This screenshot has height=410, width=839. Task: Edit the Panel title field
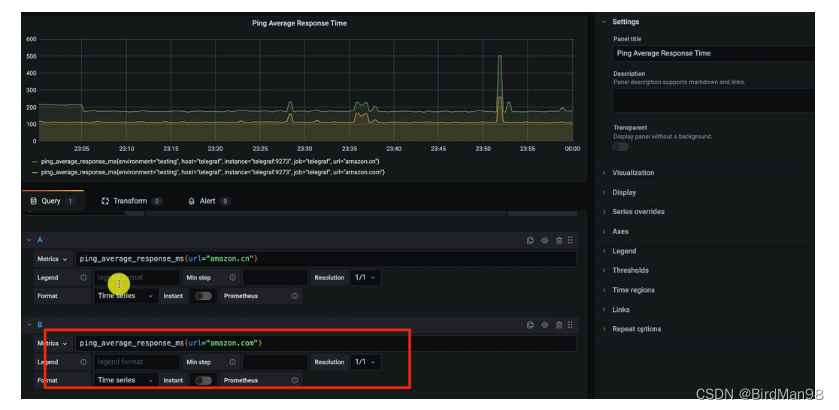point(714,54)
